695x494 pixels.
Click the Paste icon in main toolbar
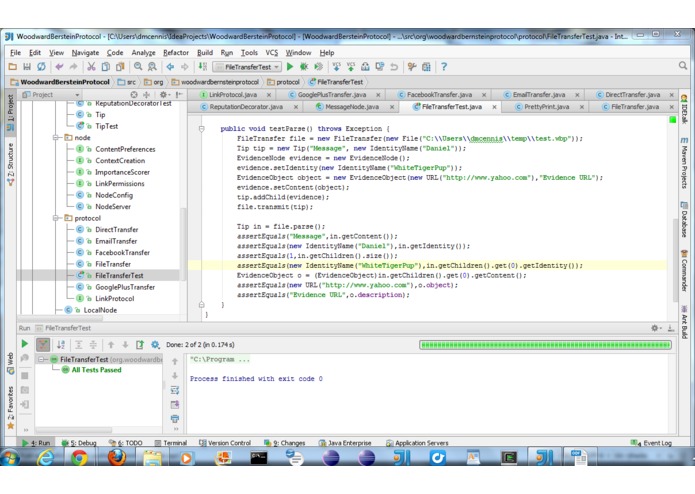(120, 67)
